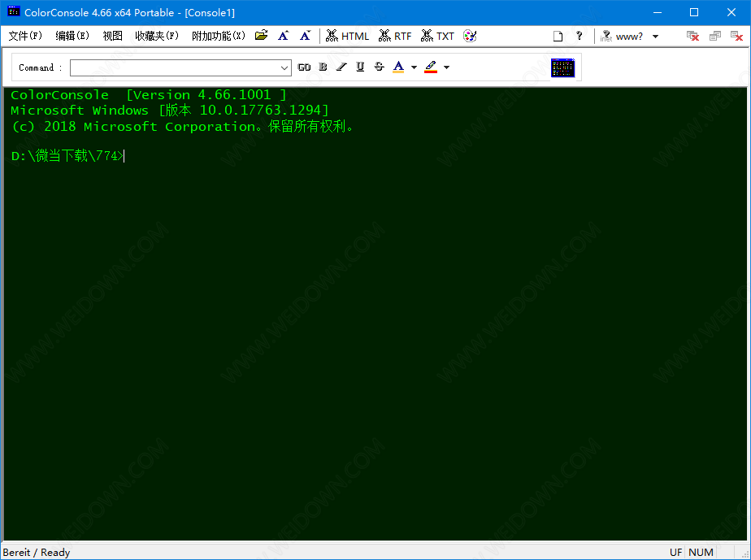The height and width of the screenshot is (560, 751).
Task: Open help question mark icon
Action: click(580, 36)
